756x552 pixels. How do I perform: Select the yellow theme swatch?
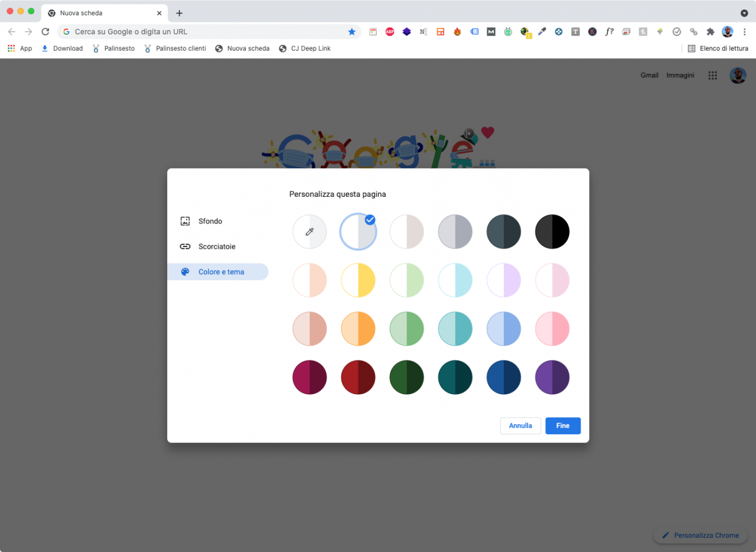(x=358, y=280)
